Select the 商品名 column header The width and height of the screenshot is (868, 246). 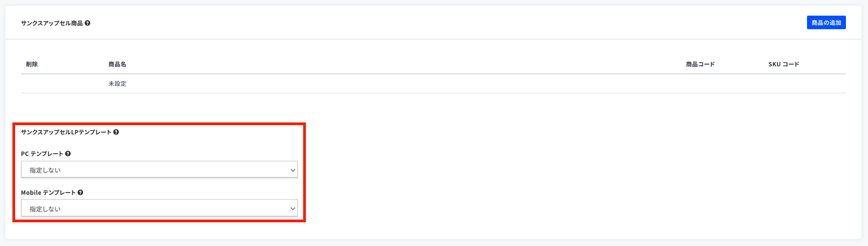click(x=117, y=64)
